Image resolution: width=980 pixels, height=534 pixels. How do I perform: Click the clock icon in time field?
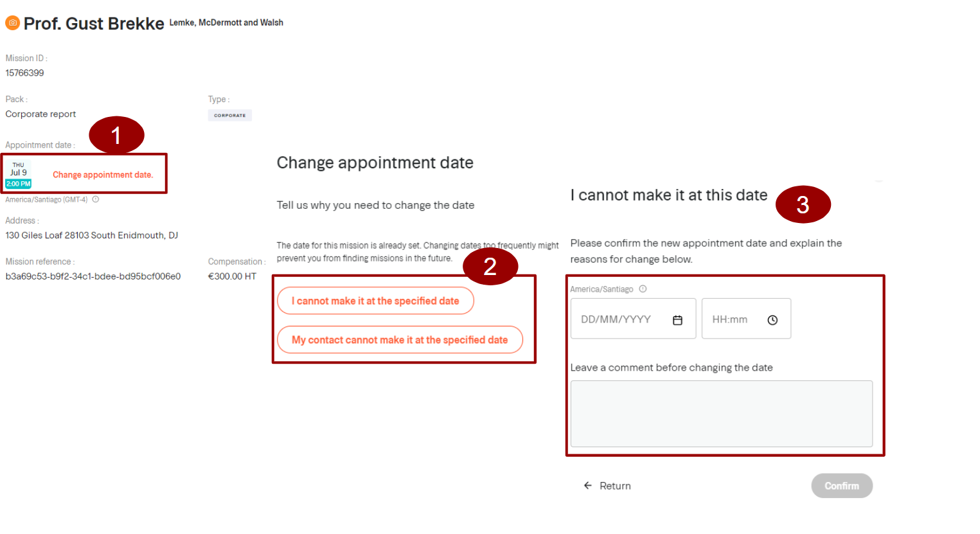click(772, 320)
